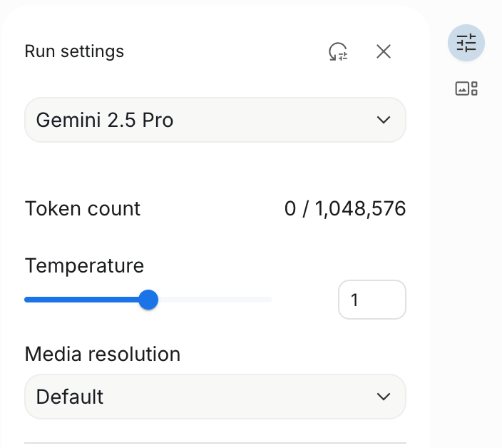Viewport: 502px width, 448px height.
Task: Click the reset default settings icon
Action: point(338,51)
